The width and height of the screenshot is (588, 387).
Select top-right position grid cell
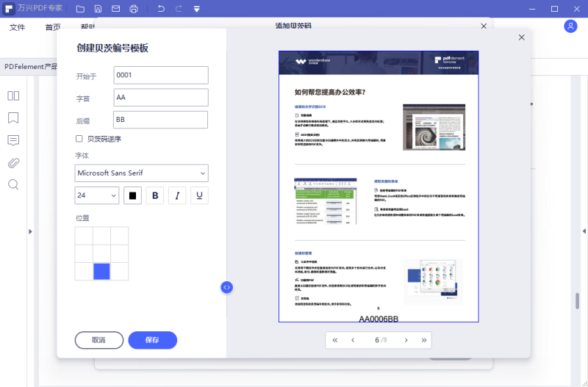[120, 236]
